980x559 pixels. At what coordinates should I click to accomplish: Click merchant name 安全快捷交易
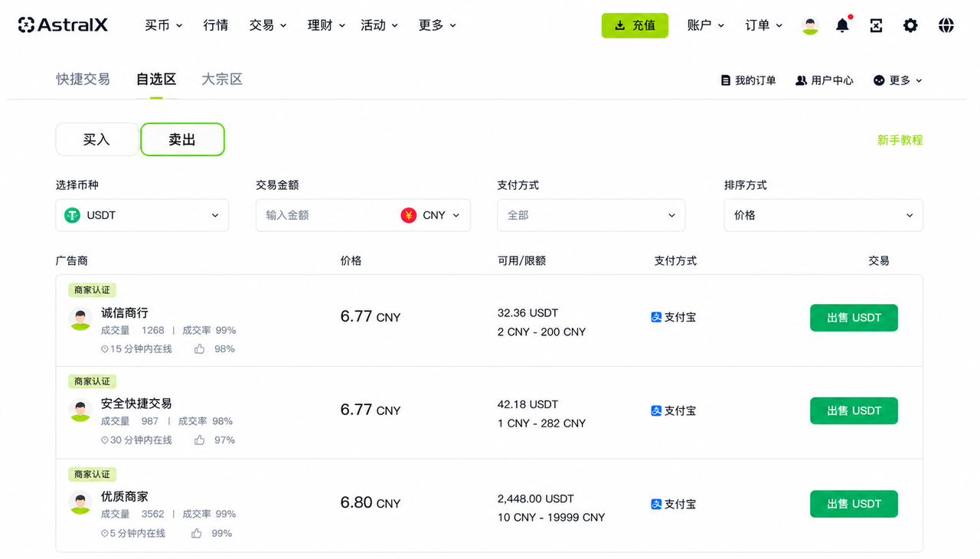coord(136,404)
